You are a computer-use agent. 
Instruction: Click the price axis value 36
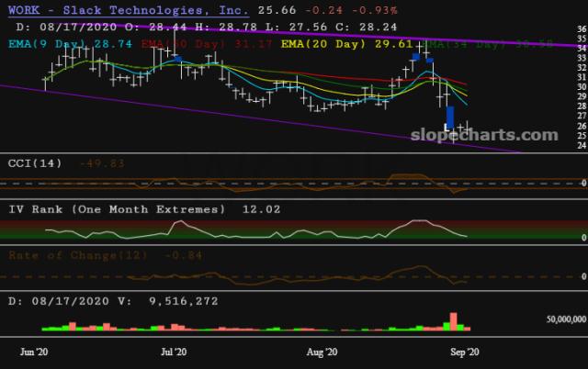point(580,30)
